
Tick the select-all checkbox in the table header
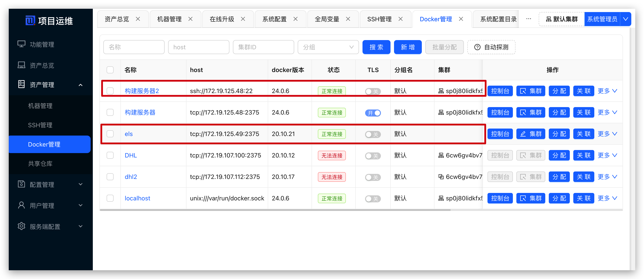[110, 70]
